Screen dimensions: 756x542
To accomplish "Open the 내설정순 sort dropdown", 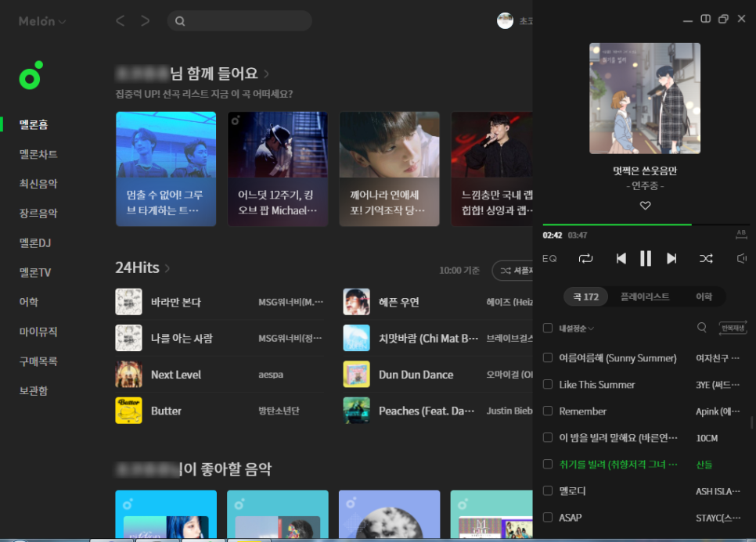I will click(576, 328).
